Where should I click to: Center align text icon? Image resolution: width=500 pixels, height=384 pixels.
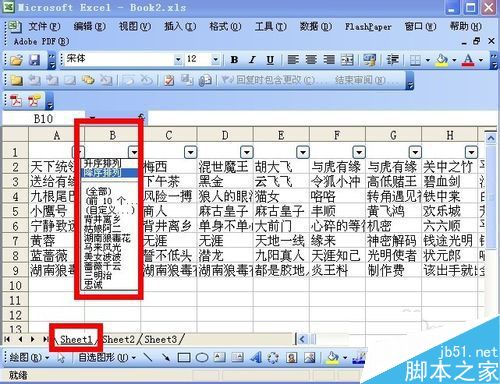[311, 60]
